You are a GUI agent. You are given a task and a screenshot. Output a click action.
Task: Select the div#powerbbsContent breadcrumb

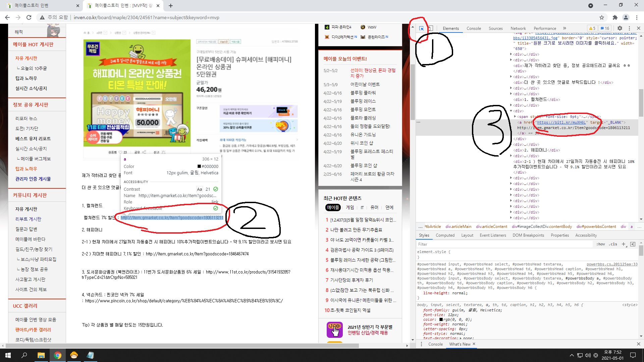(x=596, y=227)
